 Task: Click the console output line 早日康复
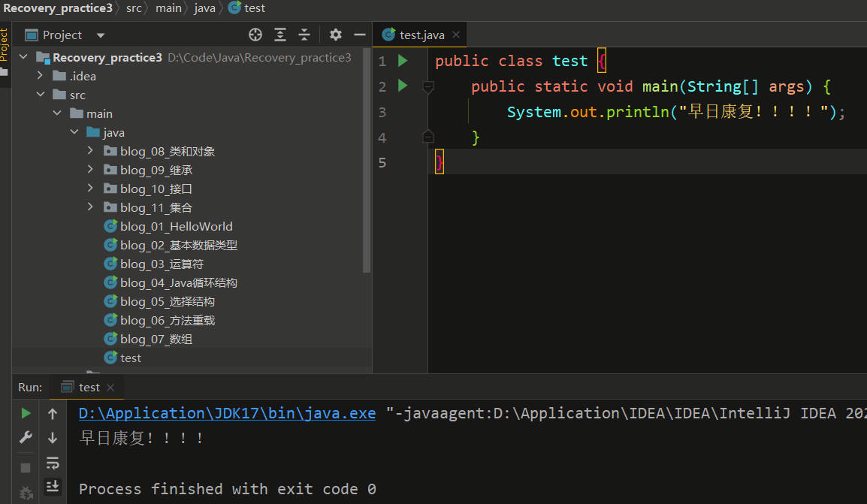(141, 438)
